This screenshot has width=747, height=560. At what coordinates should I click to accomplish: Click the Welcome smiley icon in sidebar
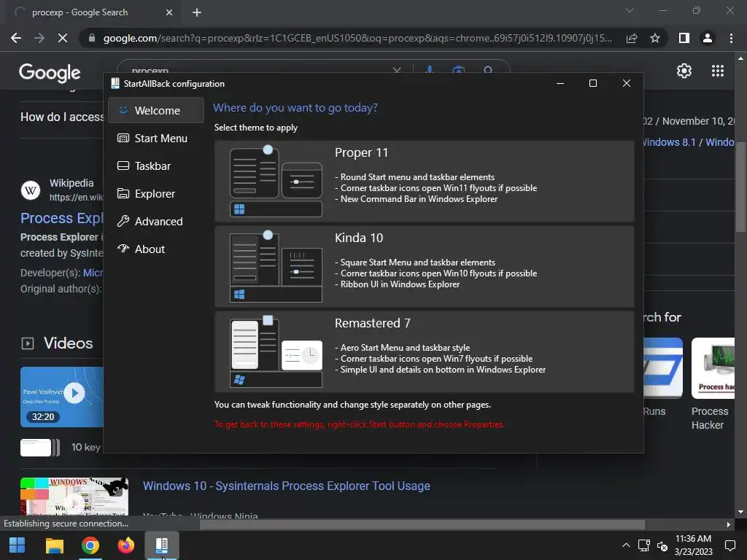pyautogui.click(x=123, y=110)
